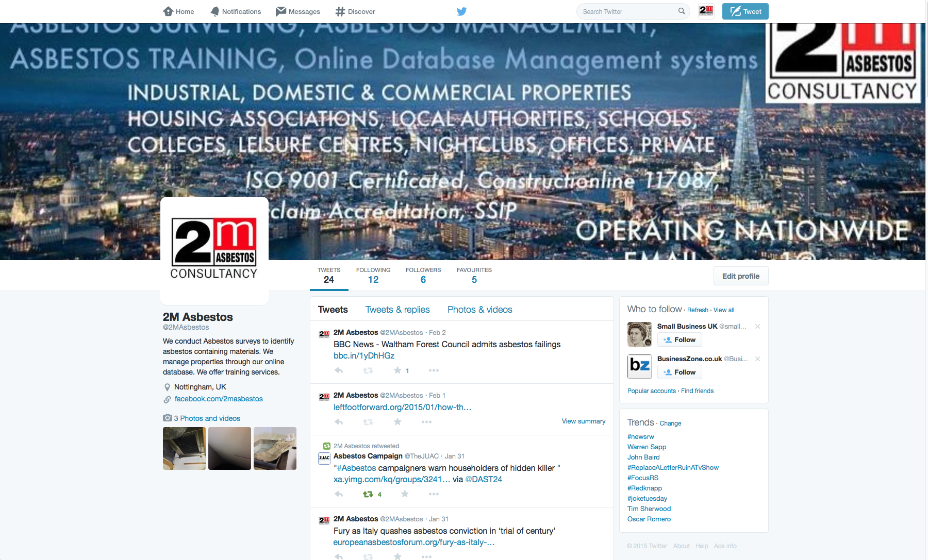
Task: Click the Small Business UK avatar
Action: point(640,334)
